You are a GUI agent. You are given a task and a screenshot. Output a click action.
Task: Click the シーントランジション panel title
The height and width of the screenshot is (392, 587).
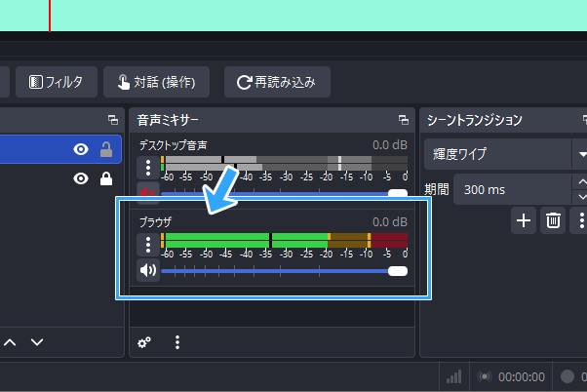click(475, 120)
